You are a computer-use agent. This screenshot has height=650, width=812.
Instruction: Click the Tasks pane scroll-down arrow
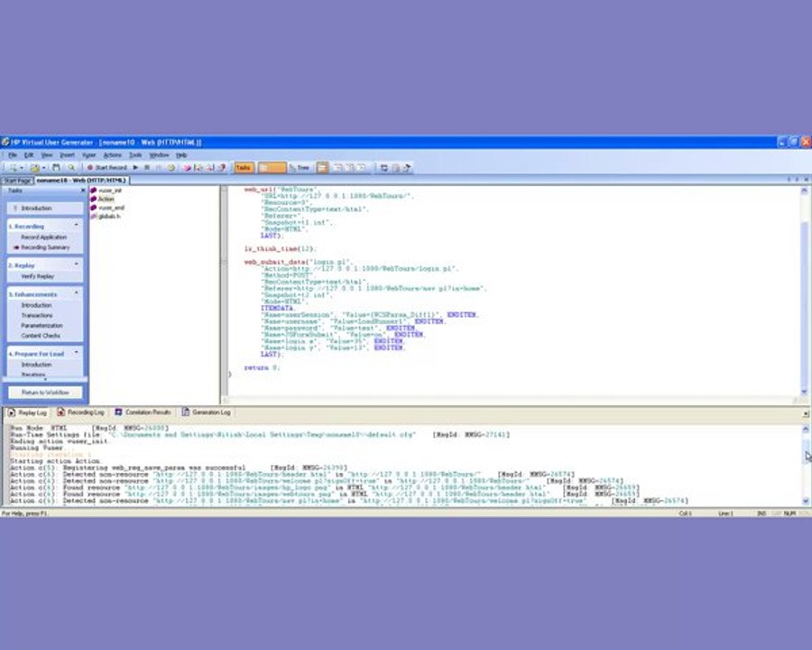tap(45, 379)
